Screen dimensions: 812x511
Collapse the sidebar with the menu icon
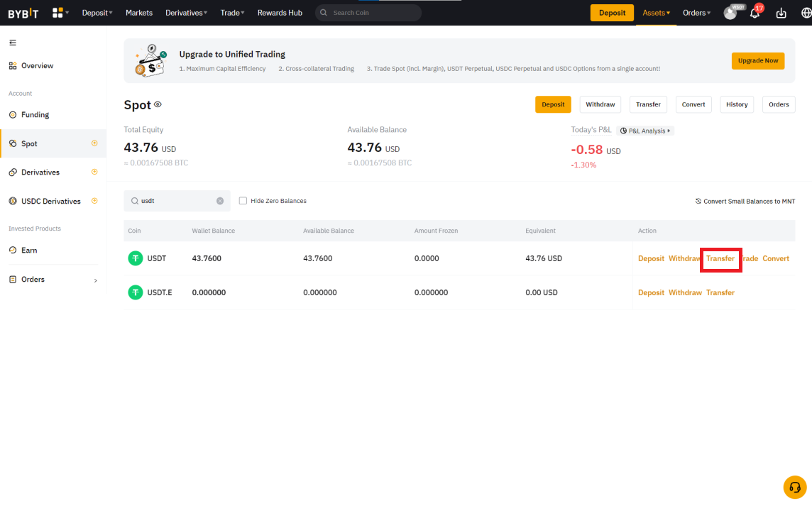coord(13,43)
